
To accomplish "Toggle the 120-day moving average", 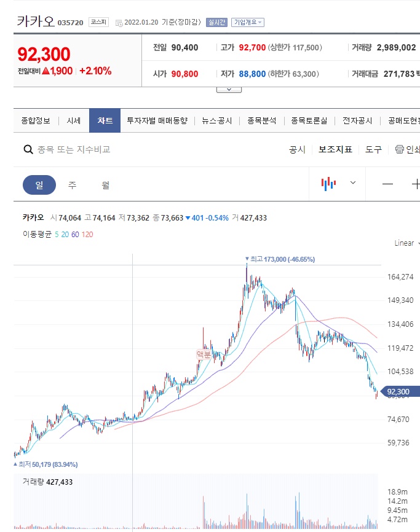I will 87,235.
